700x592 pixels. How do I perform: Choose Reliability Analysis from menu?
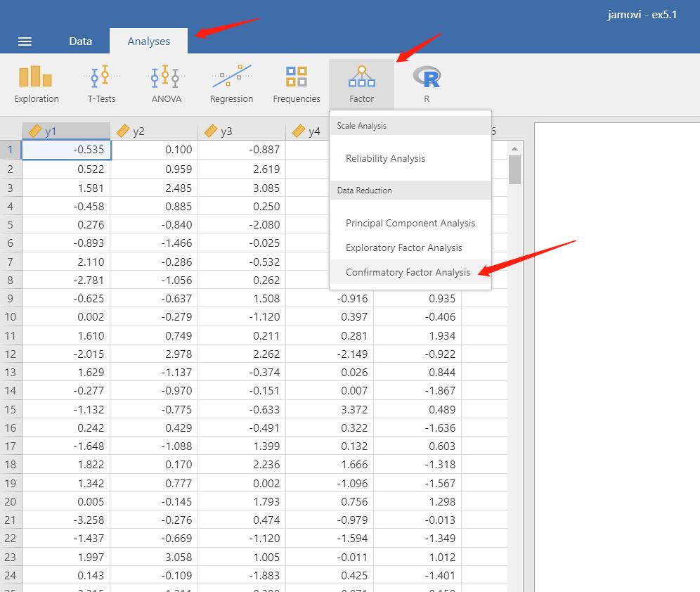coord(385,158)
